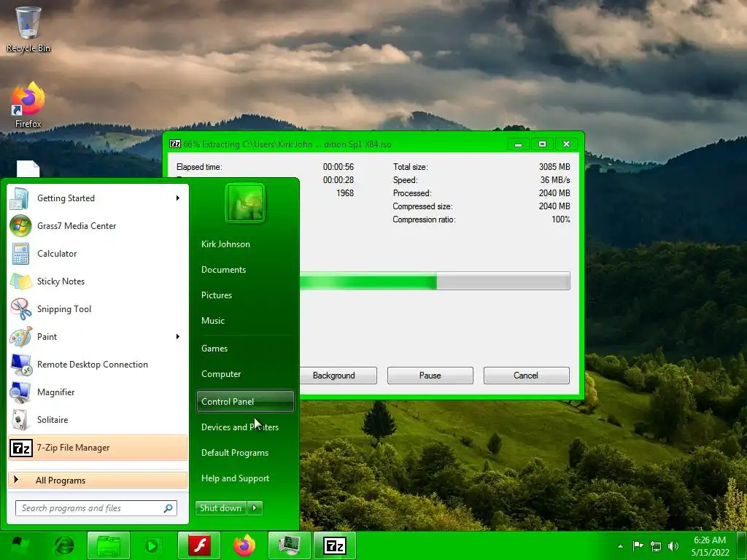Click the search magnifier icon

(x=169, y=508)
